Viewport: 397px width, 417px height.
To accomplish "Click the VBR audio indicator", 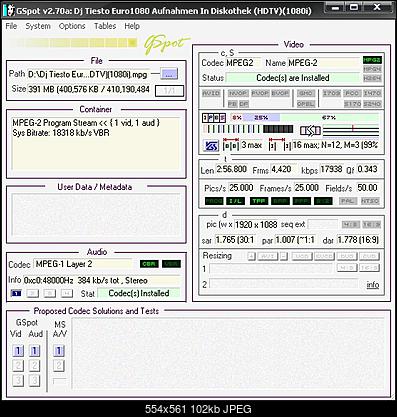I will click(x=171, y=264).
